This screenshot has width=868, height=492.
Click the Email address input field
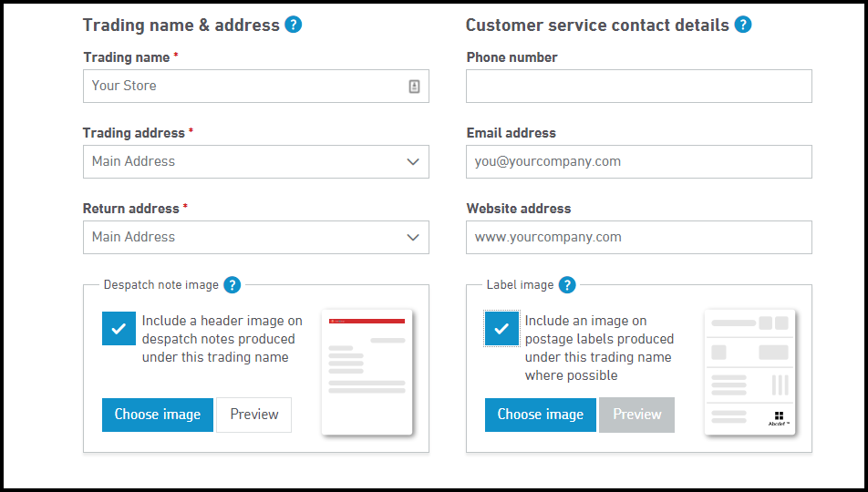[x=639, y=161]
